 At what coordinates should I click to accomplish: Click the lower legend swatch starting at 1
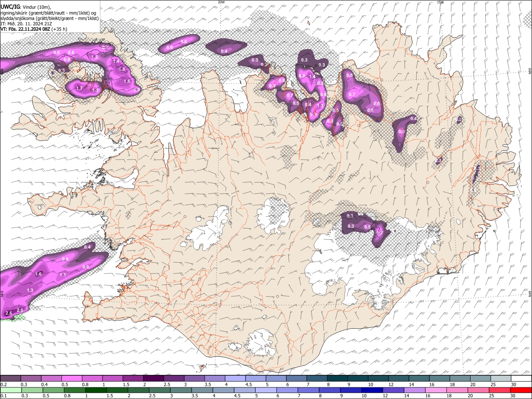96,390
